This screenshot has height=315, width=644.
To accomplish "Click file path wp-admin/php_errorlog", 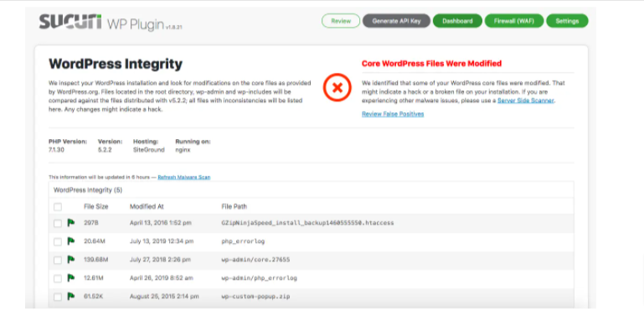I will (259, 278).
